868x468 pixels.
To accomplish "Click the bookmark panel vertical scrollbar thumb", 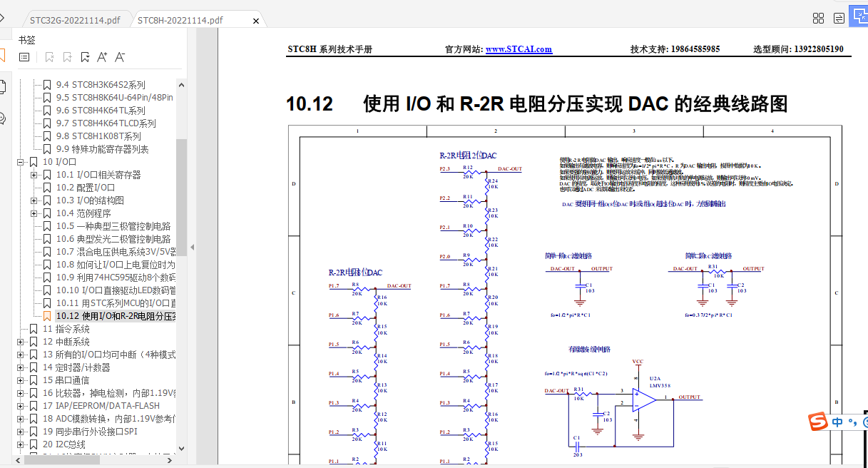I will click(182, 197).
